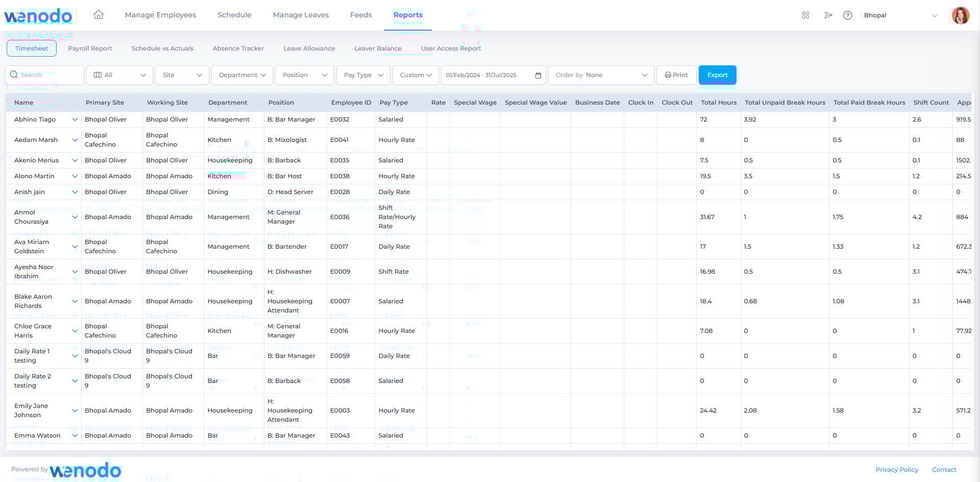The image size is (980, 482).
Task: Click the Search input field
Action: 45,75
